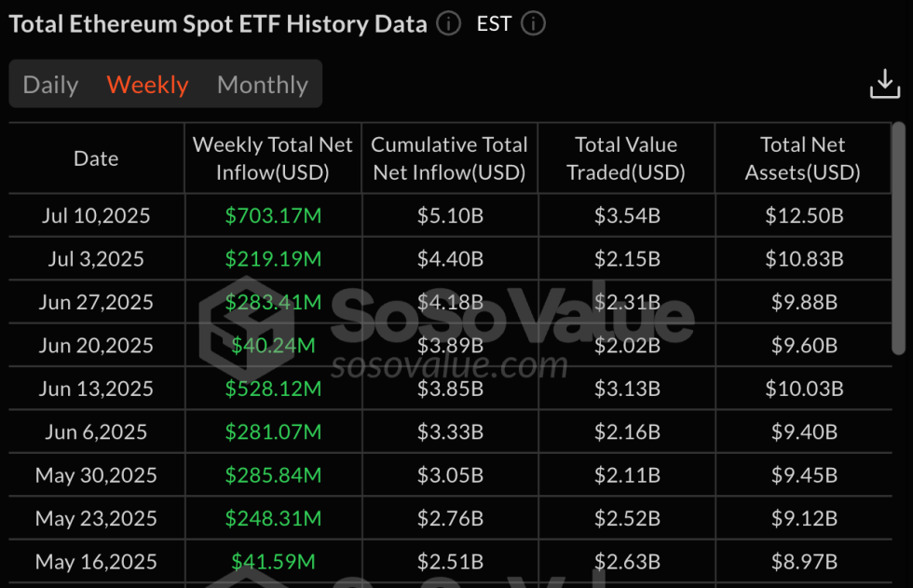Click the $703.17M inflow value
913x588 pixels.
(272, 215)
